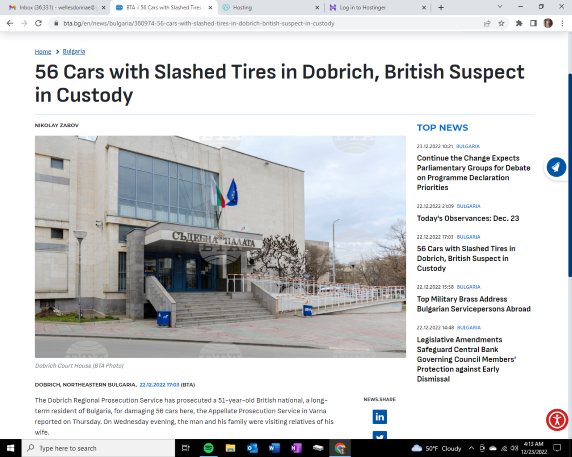Toggle the browser side panel icon

point(533,23)
